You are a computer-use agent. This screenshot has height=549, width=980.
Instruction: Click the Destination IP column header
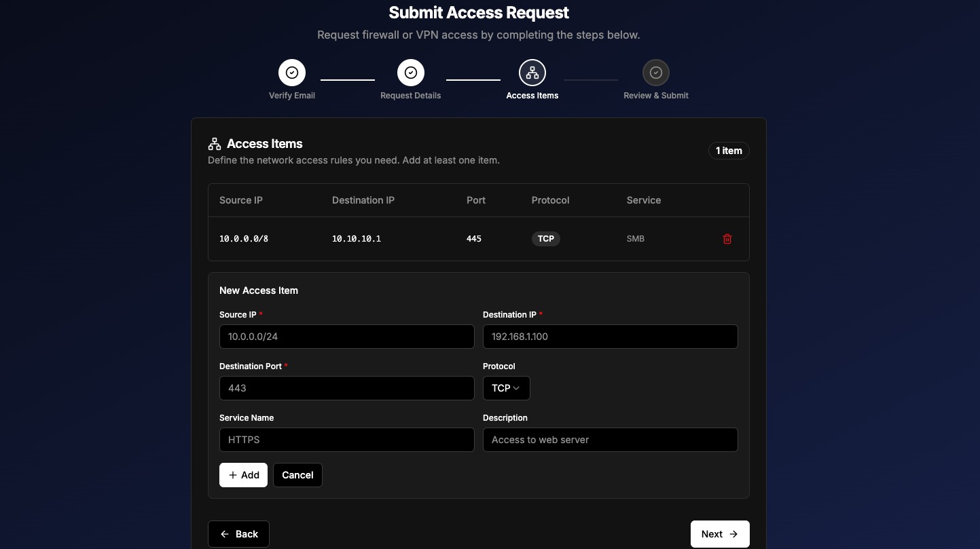point(363,200)
